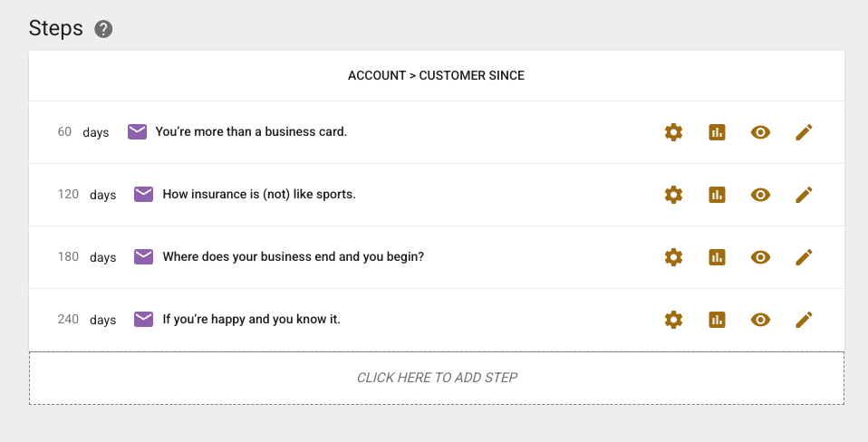Open statistics chart for the 180 days step
The height and width of the screenshot is (442, 868).
(717, 257)
